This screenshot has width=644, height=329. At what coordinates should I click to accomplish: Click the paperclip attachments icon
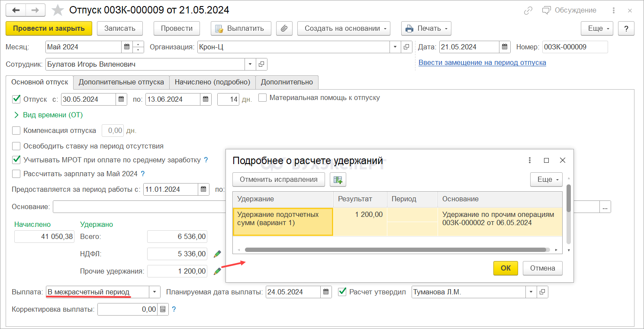pyautogui.click(x=284, y=29)
